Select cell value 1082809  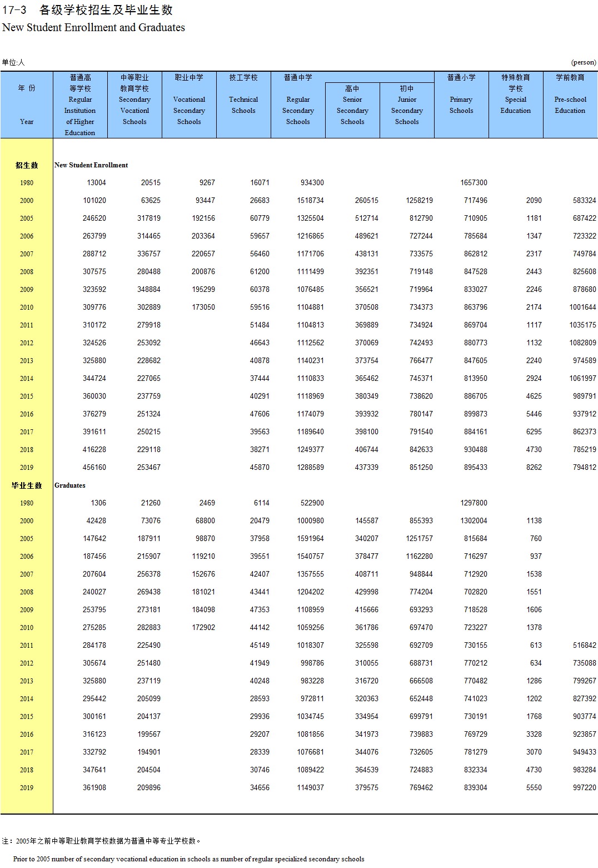582,343
